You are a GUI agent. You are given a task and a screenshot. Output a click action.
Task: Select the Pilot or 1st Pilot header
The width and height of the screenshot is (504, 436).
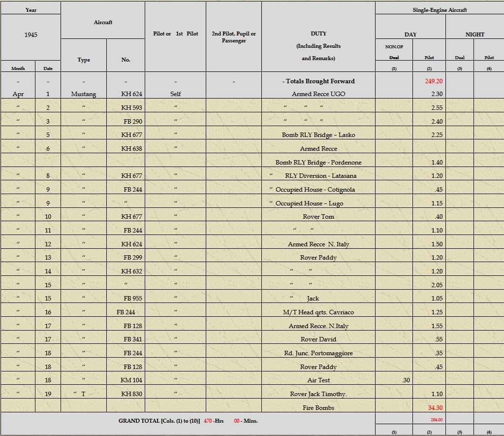(176, 34)
